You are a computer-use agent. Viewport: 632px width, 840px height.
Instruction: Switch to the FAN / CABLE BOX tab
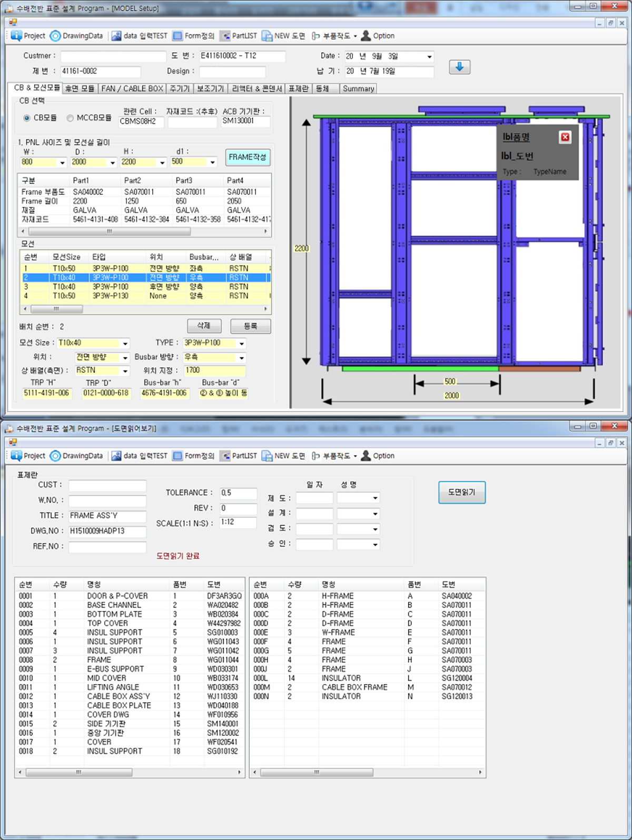click(x=132, y=88)
